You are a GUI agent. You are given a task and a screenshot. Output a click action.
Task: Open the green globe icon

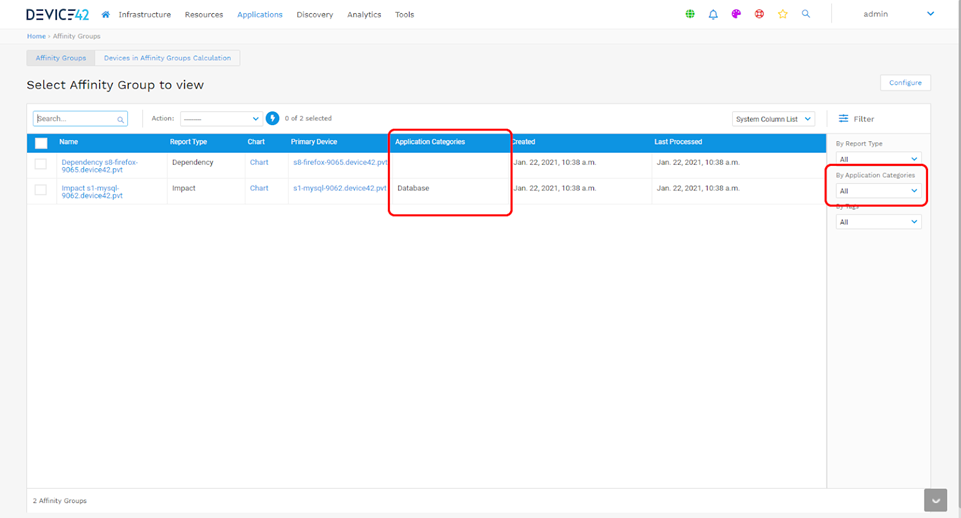[x=690, y=15]
